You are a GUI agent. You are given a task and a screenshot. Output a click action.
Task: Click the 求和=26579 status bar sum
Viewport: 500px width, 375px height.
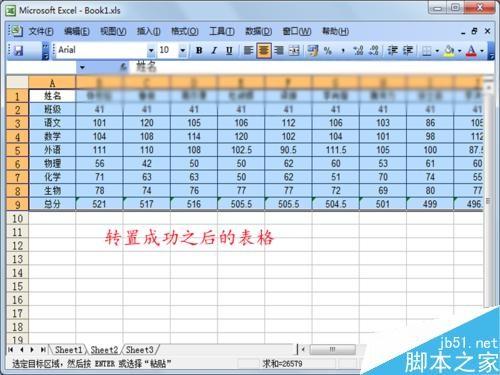[x=282, y=364]
